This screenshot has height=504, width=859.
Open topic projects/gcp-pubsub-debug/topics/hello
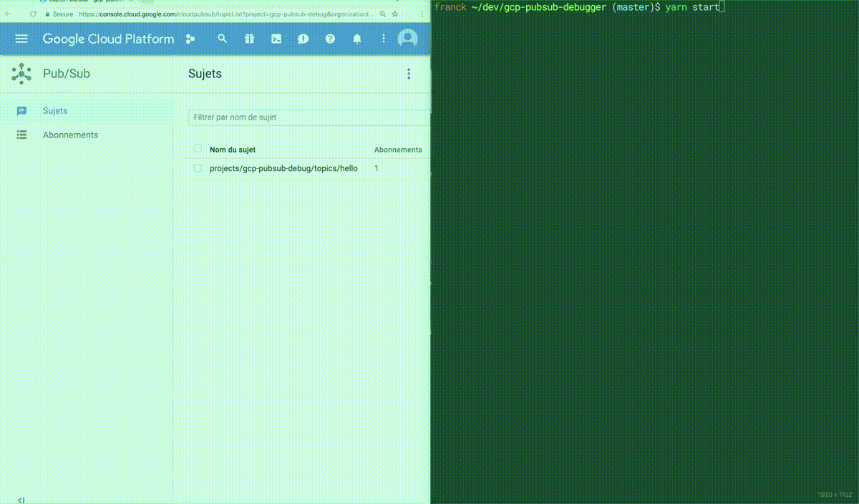click(283, 168)
